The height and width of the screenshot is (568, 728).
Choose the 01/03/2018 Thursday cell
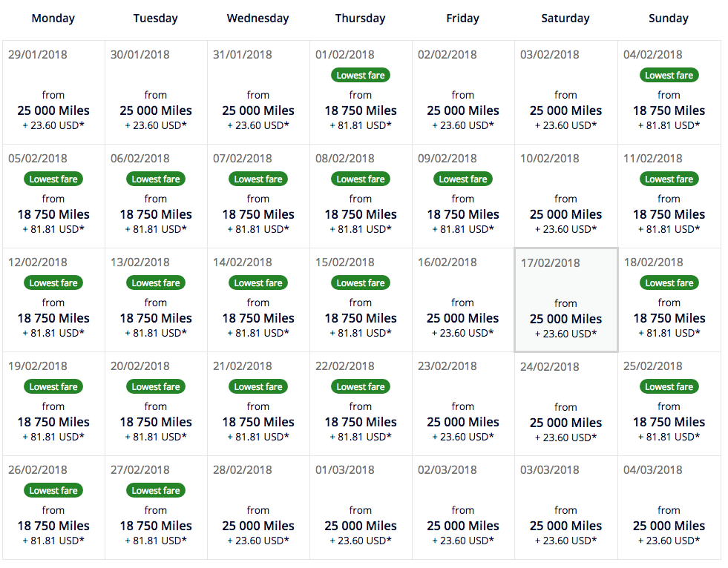pos(361,508)
